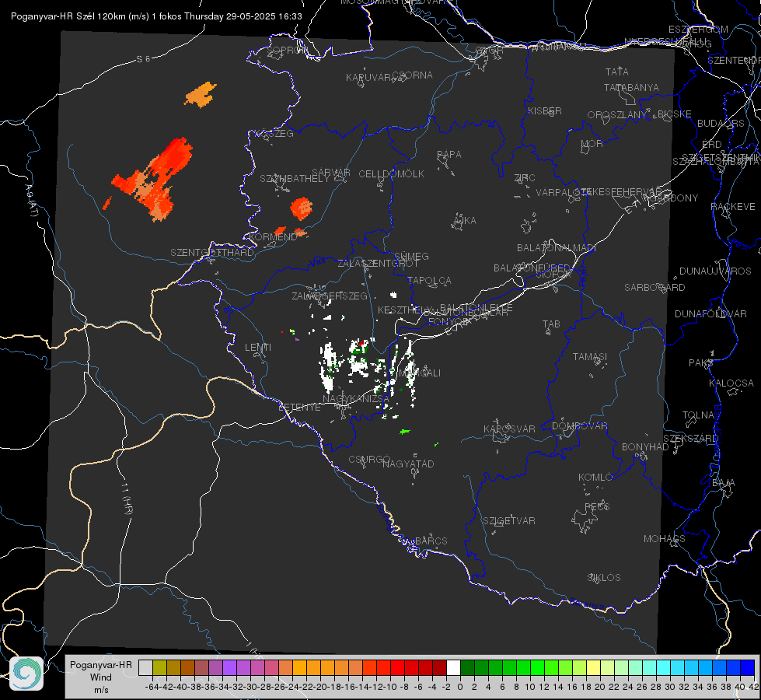This screenshot has width=761, height=700.
Task: Click the small orange echo northwest of Köszeg
Action: [200, 94]
